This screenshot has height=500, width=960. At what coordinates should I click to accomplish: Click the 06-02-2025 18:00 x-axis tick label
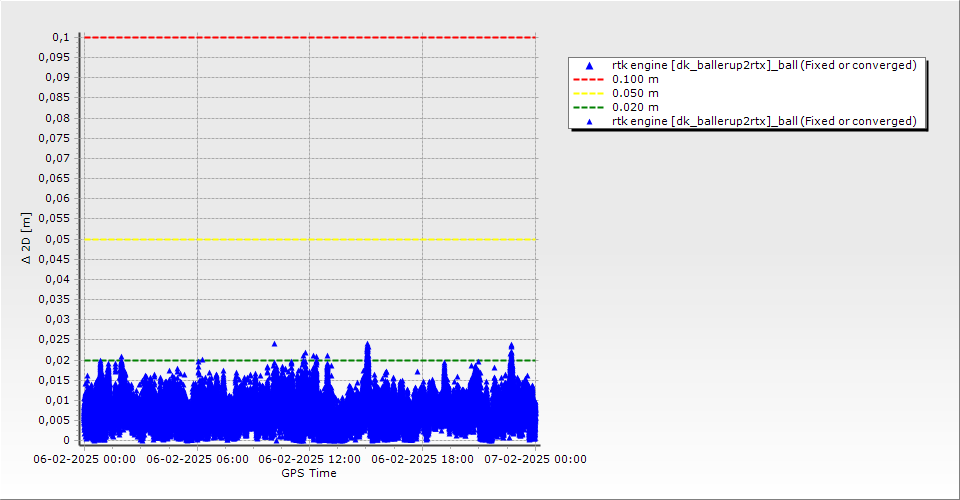click(422, 459)
